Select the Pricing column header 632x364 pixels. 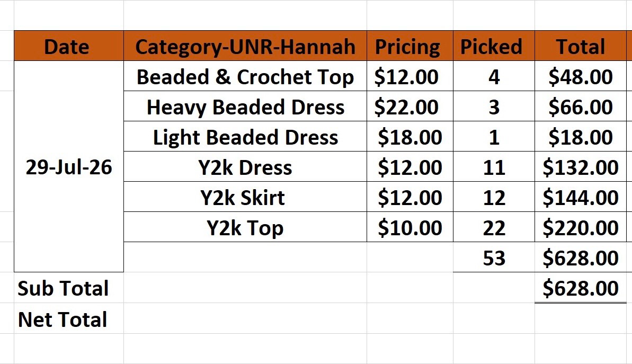point(410,46)
